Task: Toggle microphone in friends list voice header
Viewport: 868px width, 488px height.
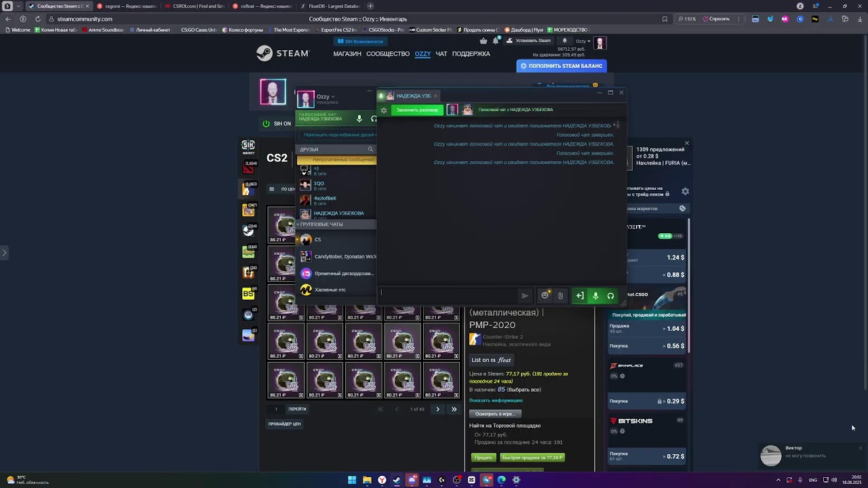Action: [x=359, y=119]
